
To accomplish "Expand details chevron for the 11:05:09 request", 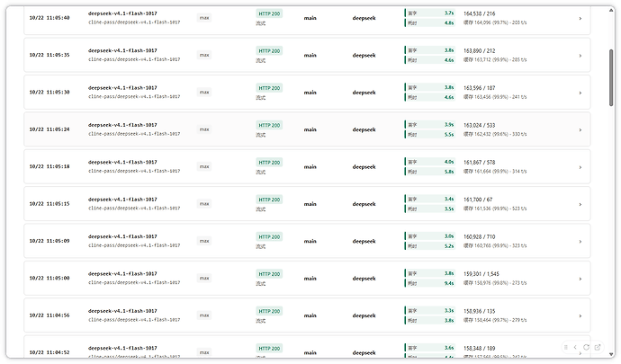I will [x=580, y=242].
